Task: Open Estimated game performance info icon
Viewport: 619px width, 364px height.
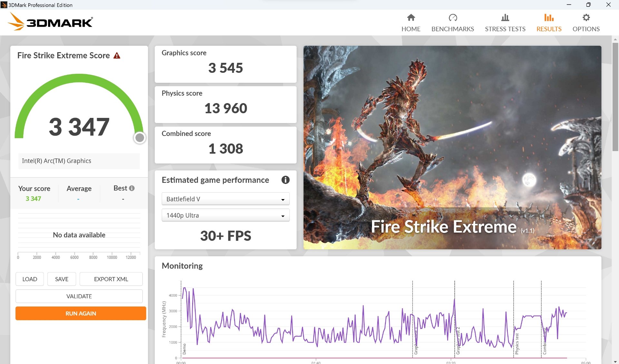Action: coord(285,180)
